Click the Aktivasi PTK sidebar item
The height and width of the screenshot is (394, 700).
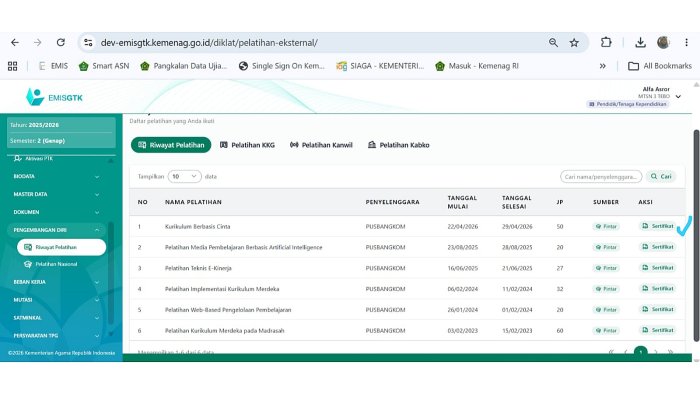[34, 158]
